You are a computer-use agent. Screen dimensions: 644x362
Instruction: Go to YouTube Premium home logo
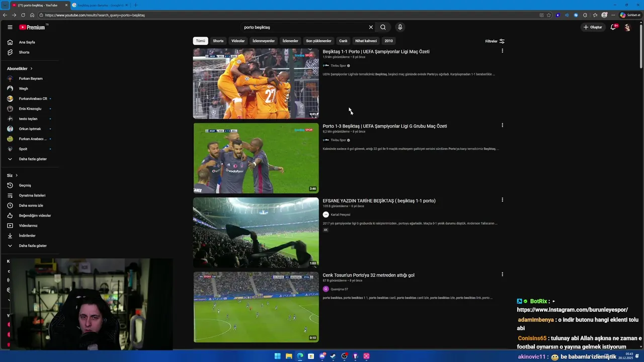[32, 27]
